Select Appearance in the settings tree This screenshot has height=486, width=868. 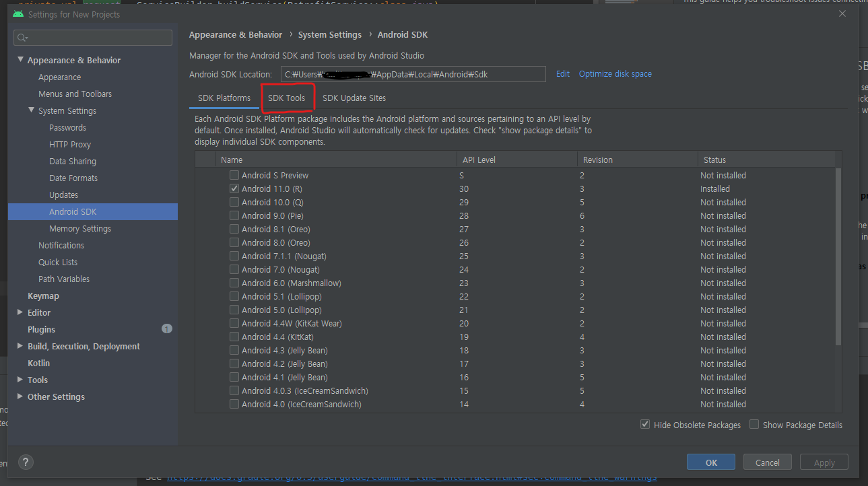59,77
